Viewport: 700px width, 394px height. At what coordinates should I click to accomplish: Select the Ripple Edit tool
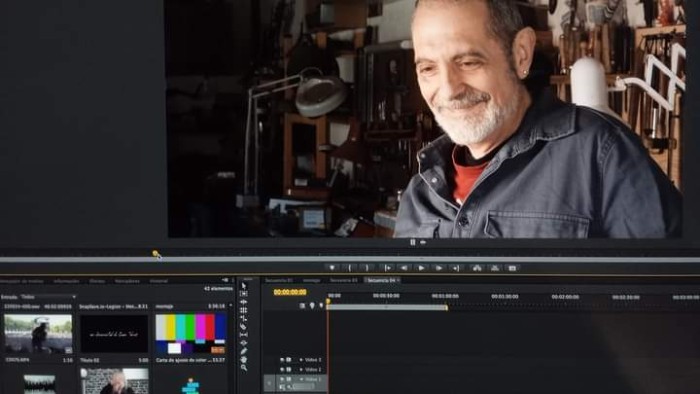(243, 302)
